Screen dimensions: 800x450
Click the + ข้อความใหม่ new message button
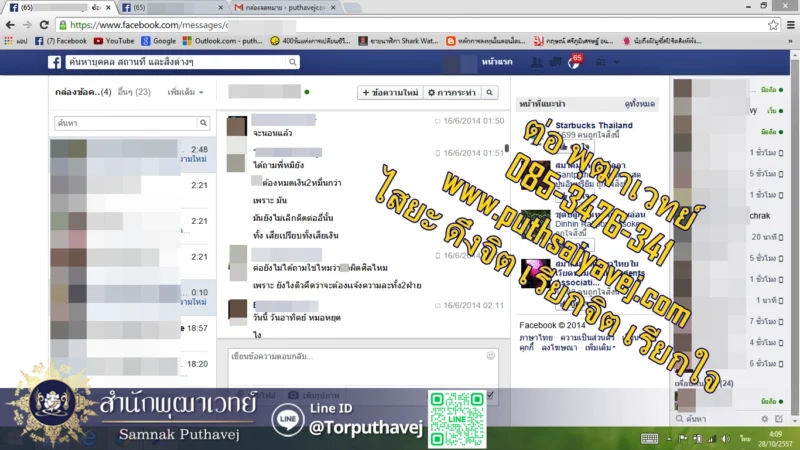pyautogui.click(x=390, y=92)
